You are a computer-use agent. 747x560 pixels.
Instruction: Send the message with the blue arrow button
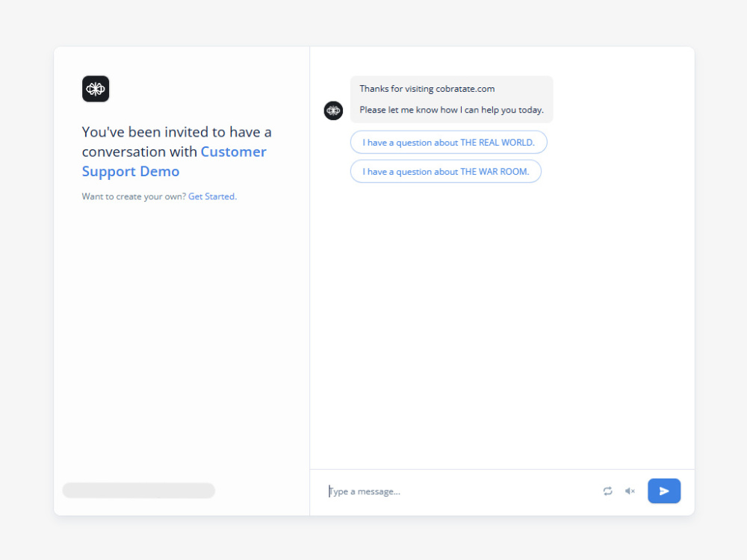tap(664, 491)
